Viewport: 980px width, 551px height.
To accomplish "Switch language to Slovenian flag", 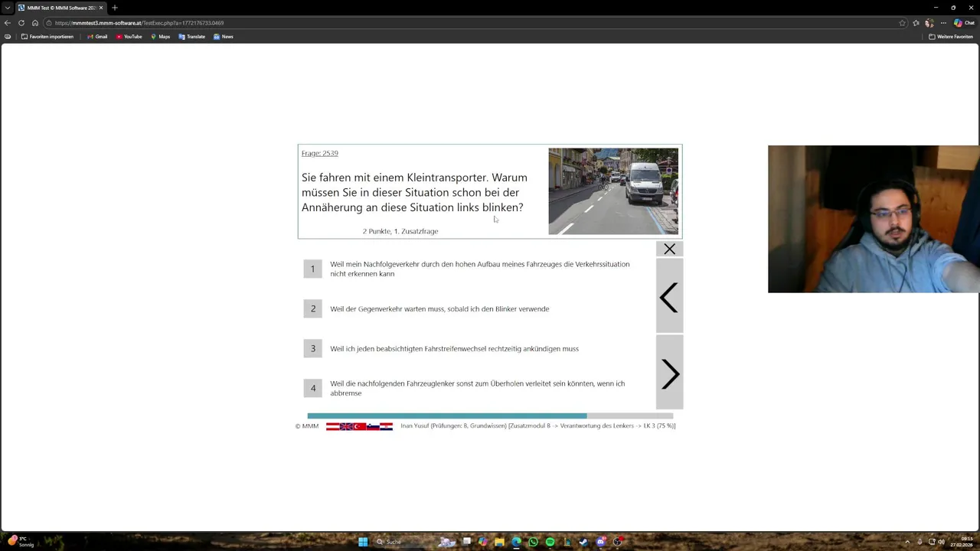I will pos(373,426).
